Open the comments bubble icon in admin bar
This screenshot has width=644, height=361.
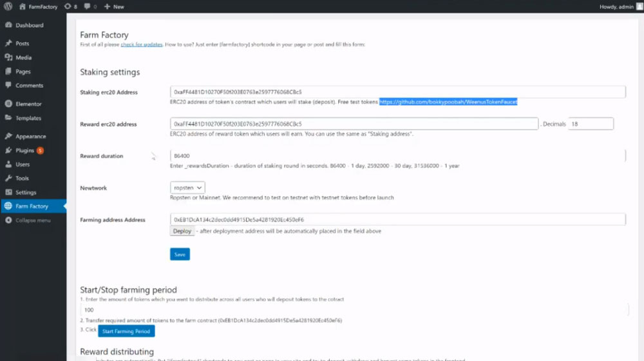click(x=87, y=6)
